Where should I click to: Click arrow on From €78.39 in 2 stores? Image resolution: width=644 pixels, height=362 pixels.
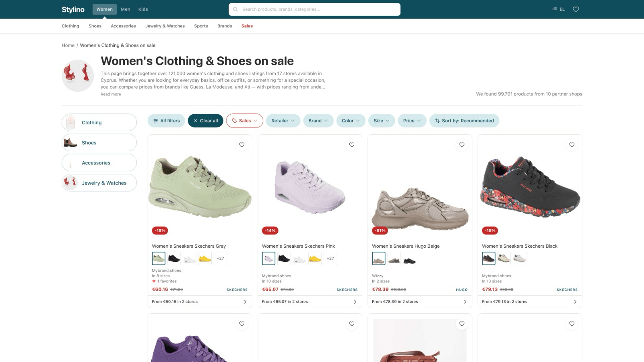(465, 302)
